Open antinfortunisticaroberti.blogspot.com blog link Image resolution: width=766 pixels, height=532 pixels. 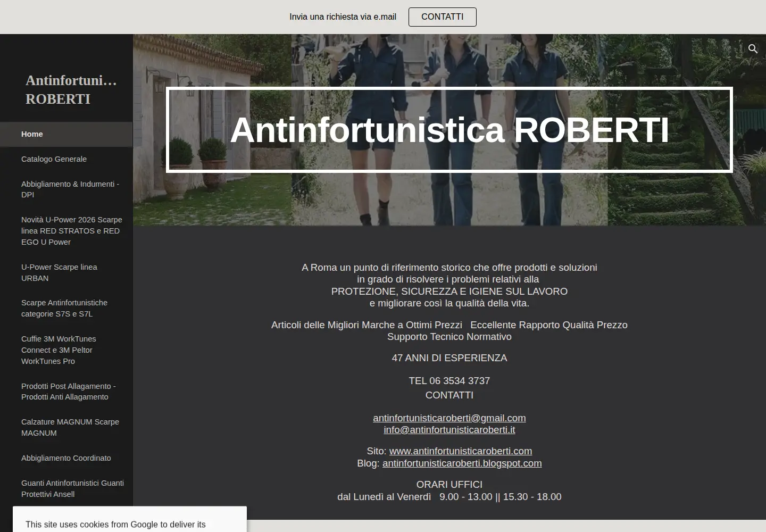click(462, 463)
